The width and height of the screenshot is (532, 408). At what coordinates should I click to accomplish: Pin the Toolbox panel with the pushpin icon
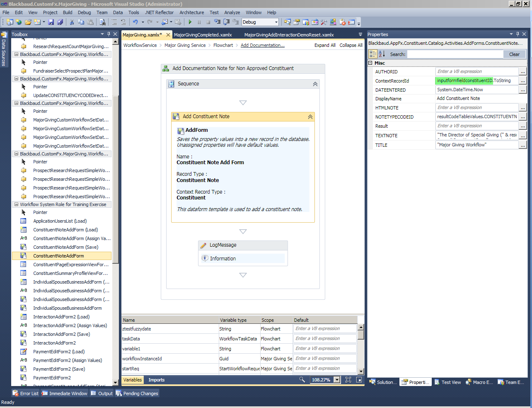pos(109,34)
